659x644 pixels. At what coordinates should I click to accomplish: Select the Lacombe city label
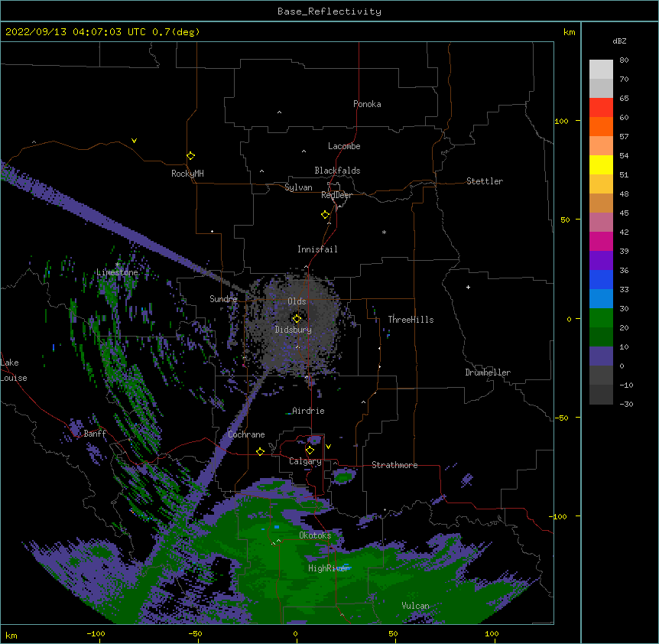coord(344,146)
